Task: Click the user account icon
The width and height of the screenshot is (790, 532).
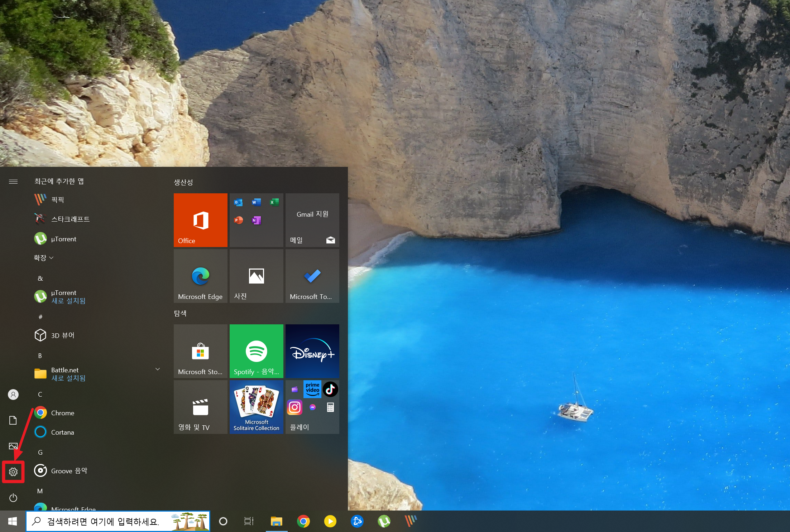Action: [13, 395]
